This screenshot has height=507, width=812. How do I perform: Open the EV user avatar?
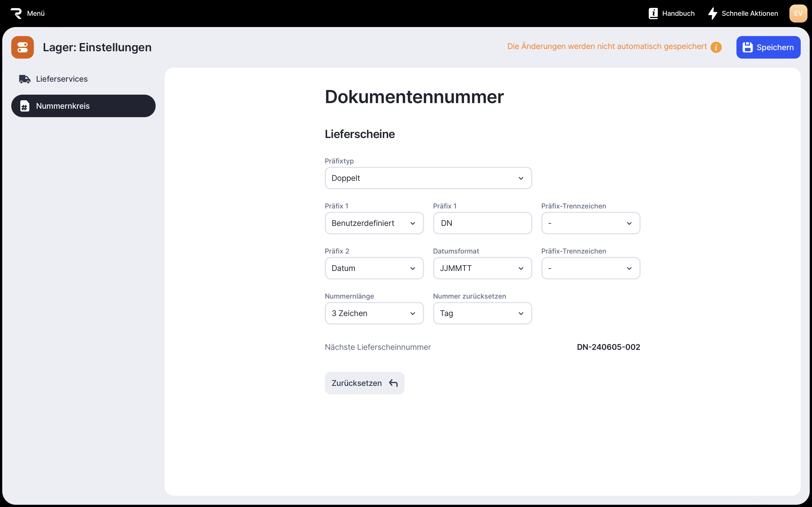click(798, 14)
